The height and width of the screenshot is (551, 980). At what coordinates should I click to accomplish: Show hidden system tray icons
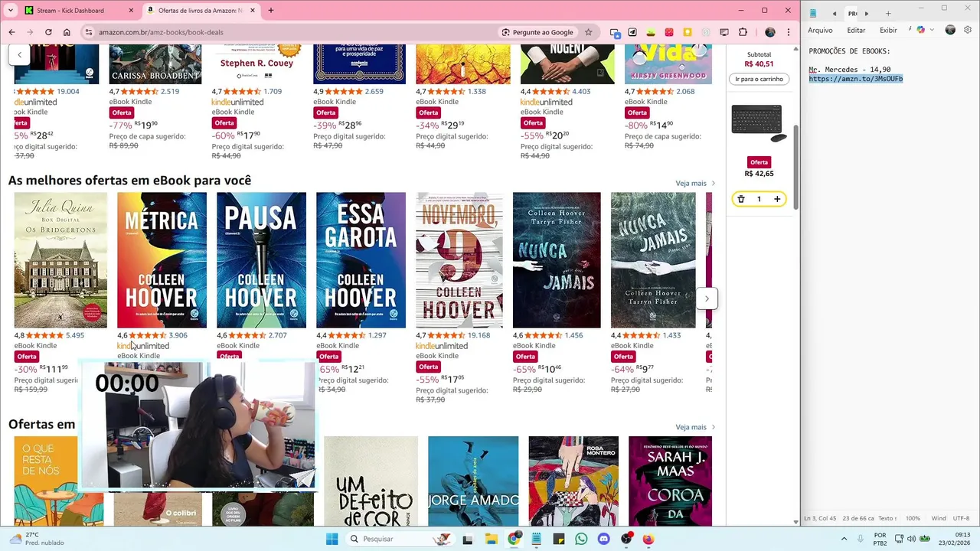pyautogui.click(x=844, y=539)
